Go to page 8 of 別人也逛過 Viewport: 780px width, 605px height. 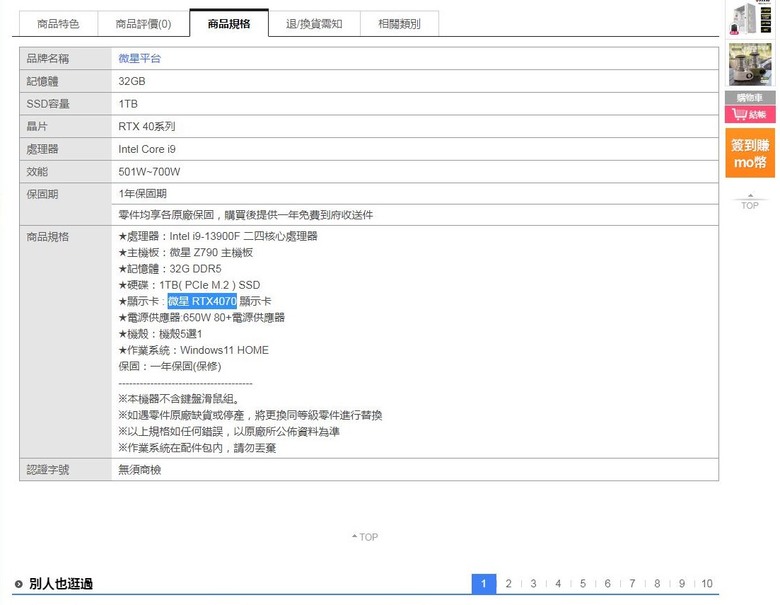click(x=657, y=584)
